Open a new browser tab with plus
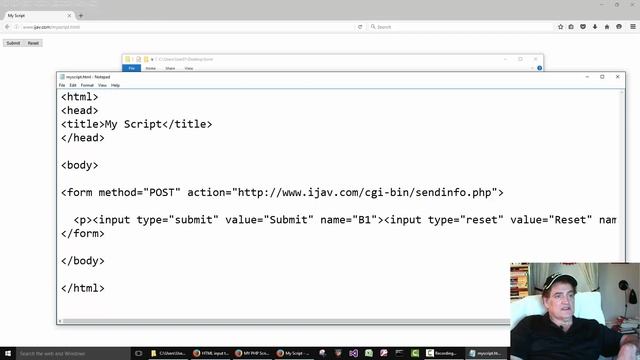This screenshot has height=360, width=640. pyautogui.click(x=81, y=16)
